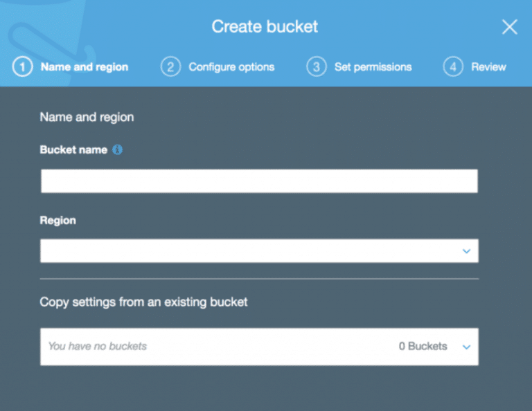Expand the Region list using its chevron arrow
The width and height of the screenshot is (532, 411).
(466, 251)
